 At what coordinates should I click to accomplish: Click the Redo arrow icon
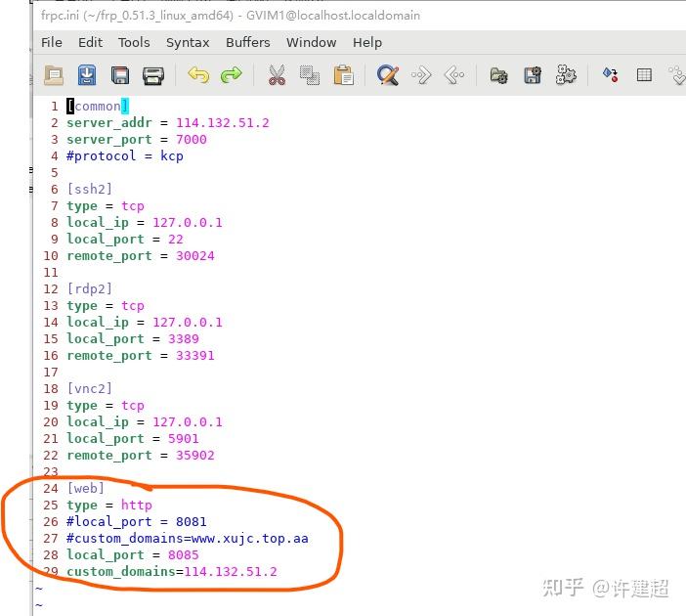point(231,75)
